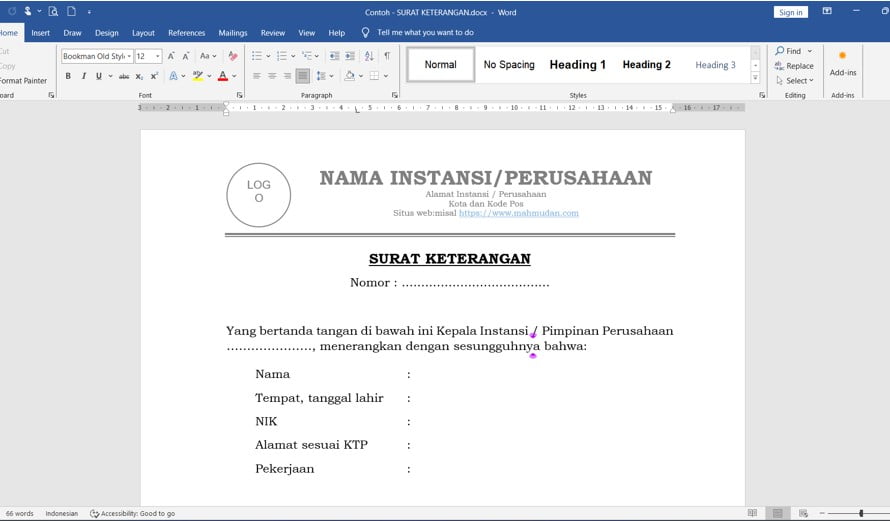The image size is (890, 521).
Task: Click the Tell me what you want search box
Action: 425,33
